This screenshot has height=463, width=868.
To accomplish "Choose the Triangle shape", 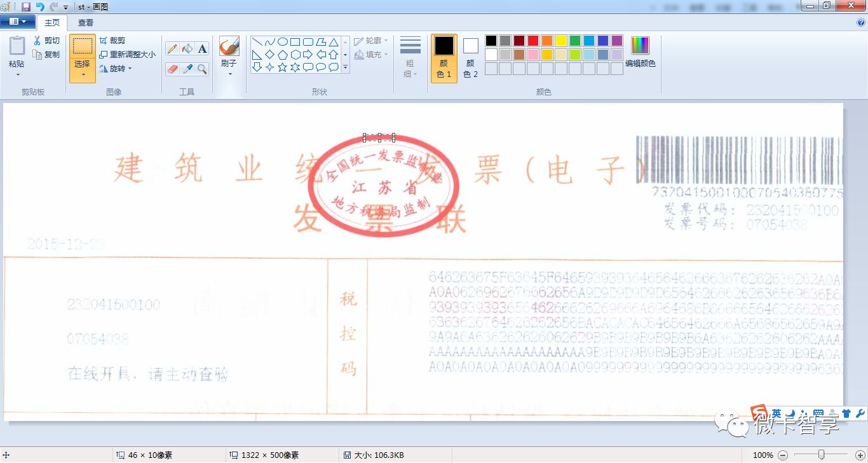I will pos(334,42).
